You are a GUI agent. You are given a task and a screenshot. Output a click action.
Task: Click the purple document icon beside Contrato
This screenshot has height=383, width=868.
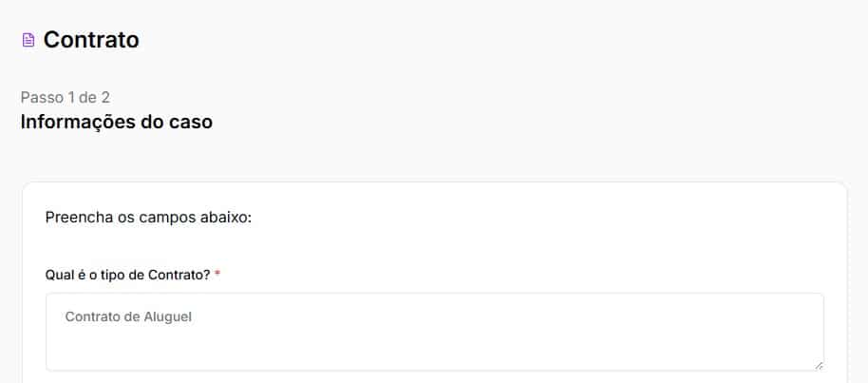click(x=28, y=40)
